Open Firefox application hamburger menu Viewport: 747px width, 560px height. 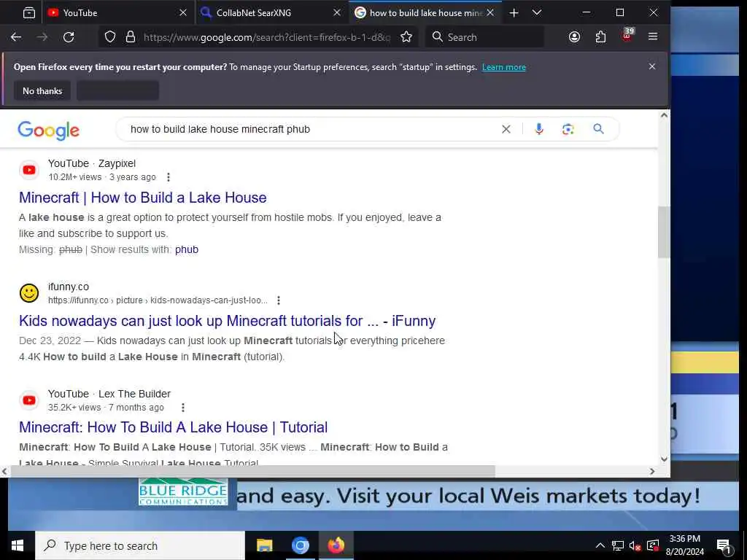pyautogui.click(x=653, y=36)
